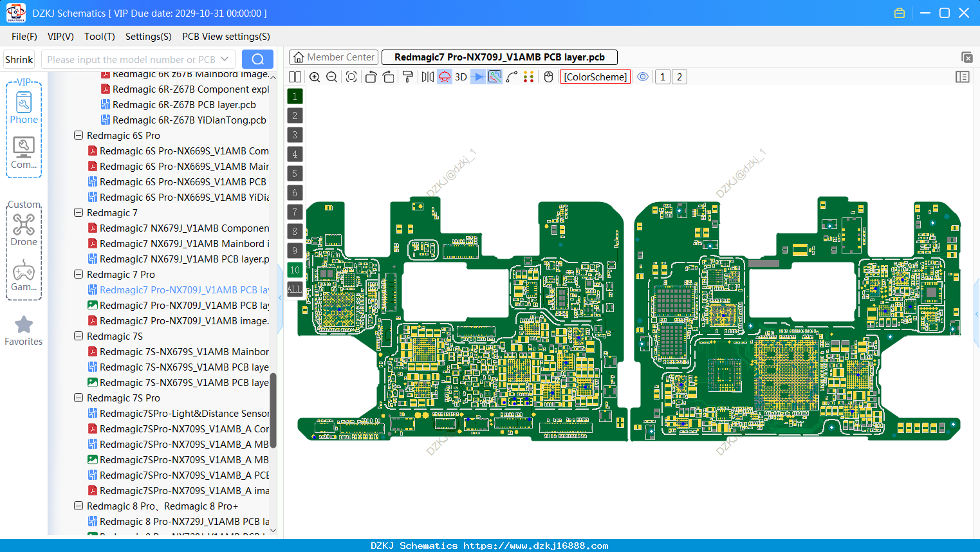980x552 pixels.
Task: Open the Settings(S) menu
Action: [149, 37]
